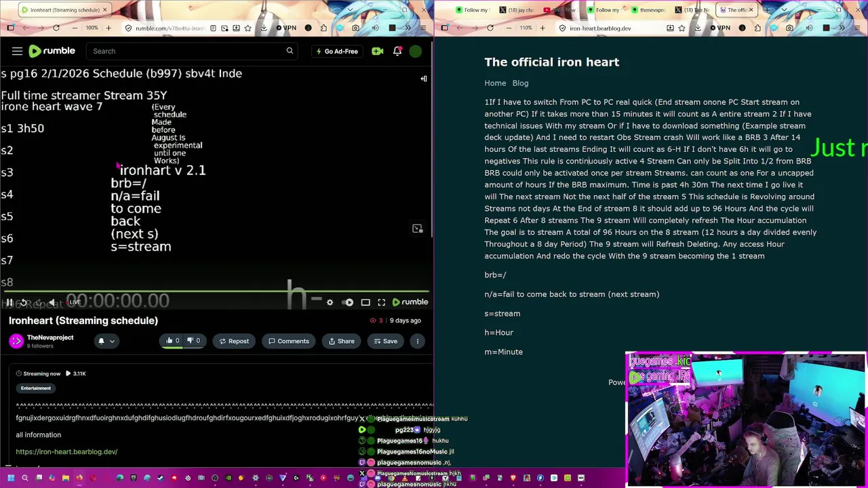Open player settings gear
This screenshot has height=488, width=868.
point(330,302)
